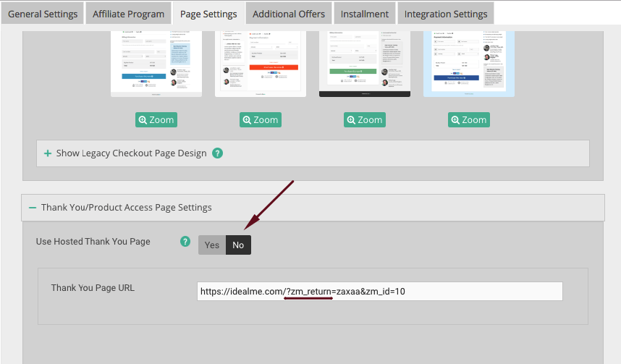The image size is (621, 364).
Task: Click the help icon beside Legacy Checkout Page Design
Action: tap(217, 153)
